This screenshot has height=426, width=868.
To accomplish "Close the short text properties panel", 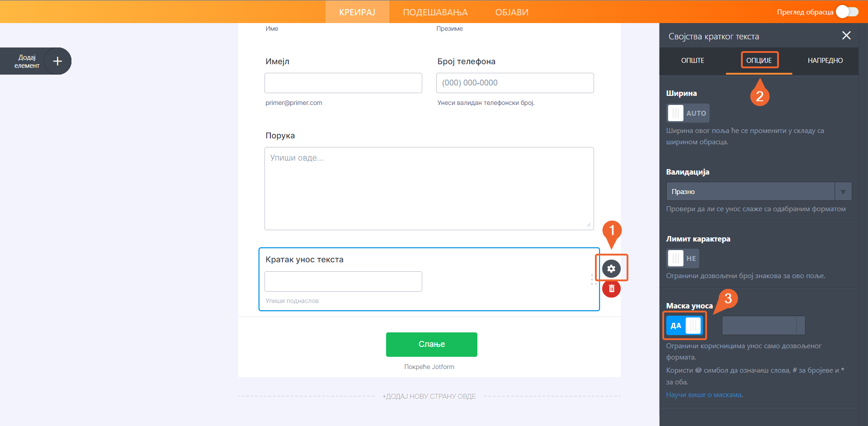I will (846, 36).
